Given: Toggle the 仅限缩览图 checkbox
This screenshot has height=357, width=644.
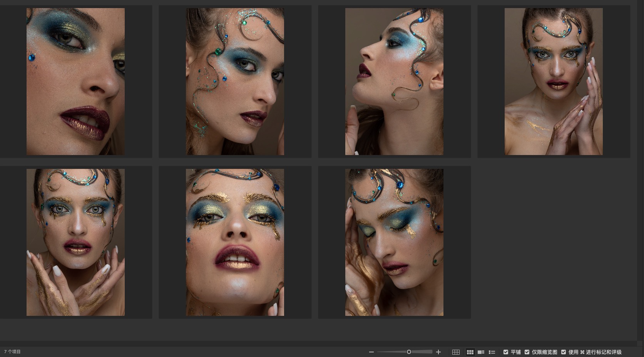Looking at the screenshot, I should 527,352.
